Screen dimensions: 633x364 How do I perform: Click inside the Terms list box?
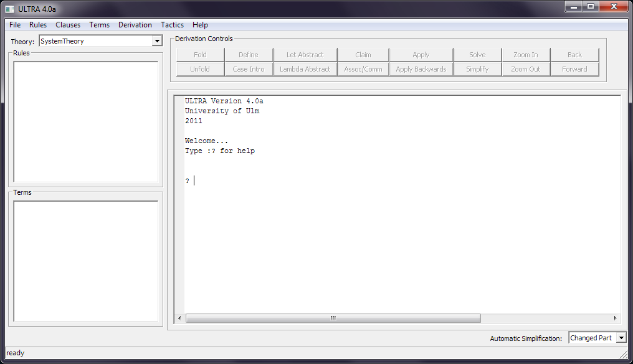(x=85, y=261)
